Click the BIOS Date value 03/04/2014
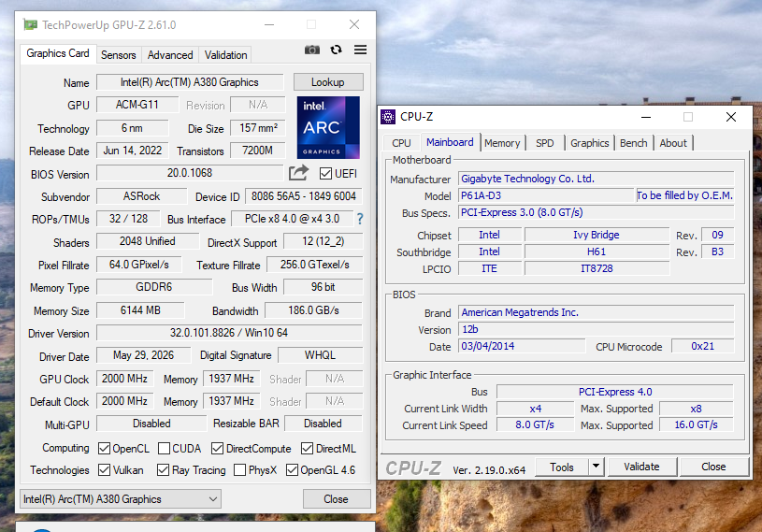Viewport: 762px width, 532px height. click(x=522, y=346)
